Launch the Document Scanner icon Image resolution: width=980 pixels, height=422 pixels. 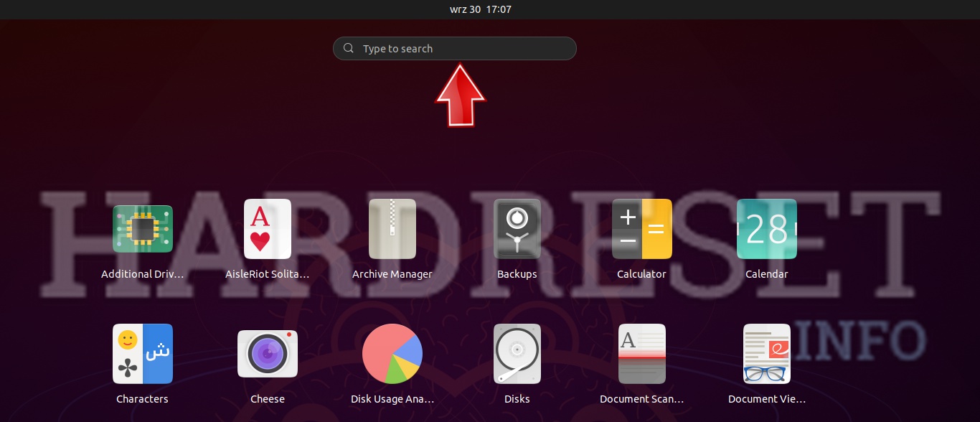641,354
